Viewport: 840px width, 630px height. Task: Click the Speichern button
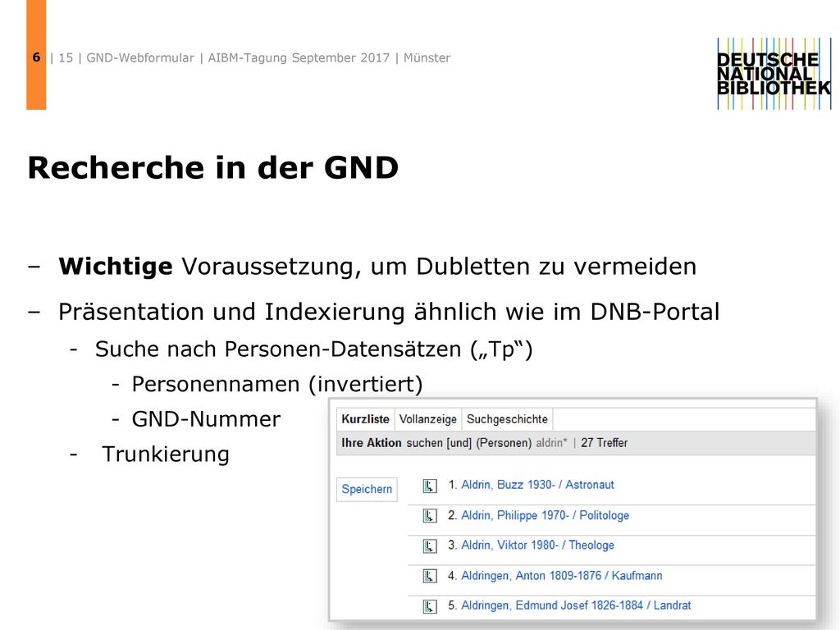click(x=367, y=489)
